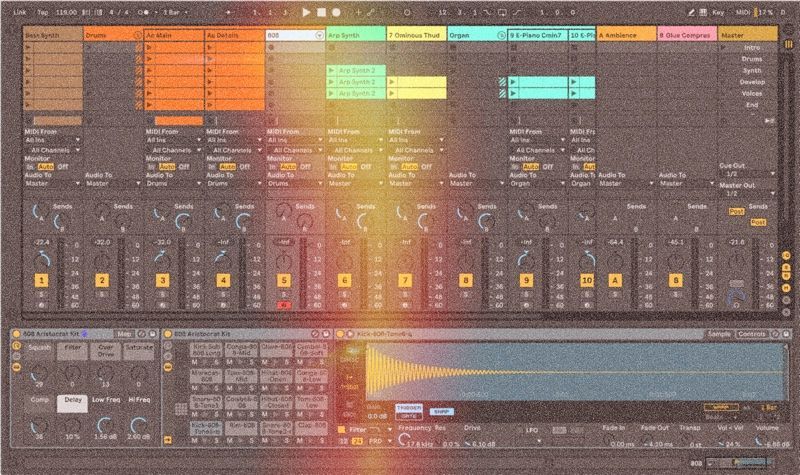Select the B Glue Compres return header
This screenshot has height=475, width=800.
(x=687, y=35)
